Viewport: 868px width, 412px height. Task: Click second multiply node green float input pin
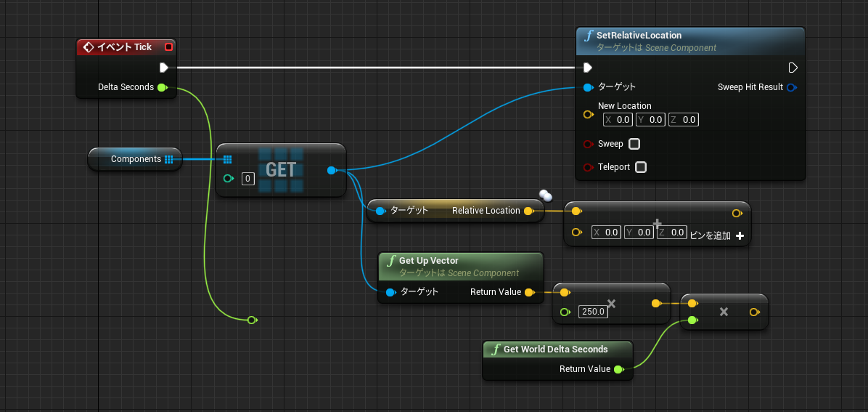tap(692, 320)
